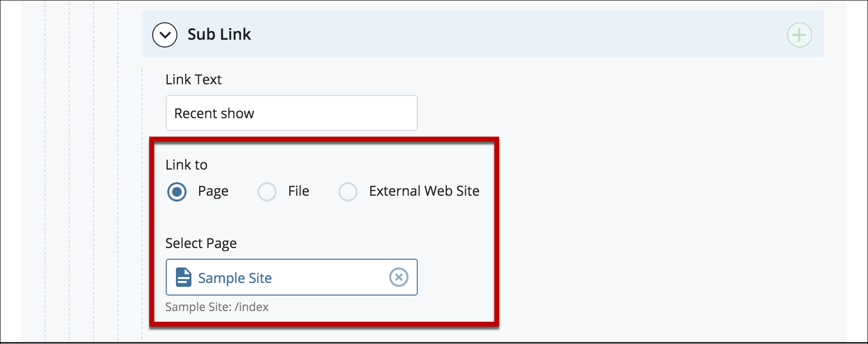
Task: Click the Page option label
Action: (213, 191)
